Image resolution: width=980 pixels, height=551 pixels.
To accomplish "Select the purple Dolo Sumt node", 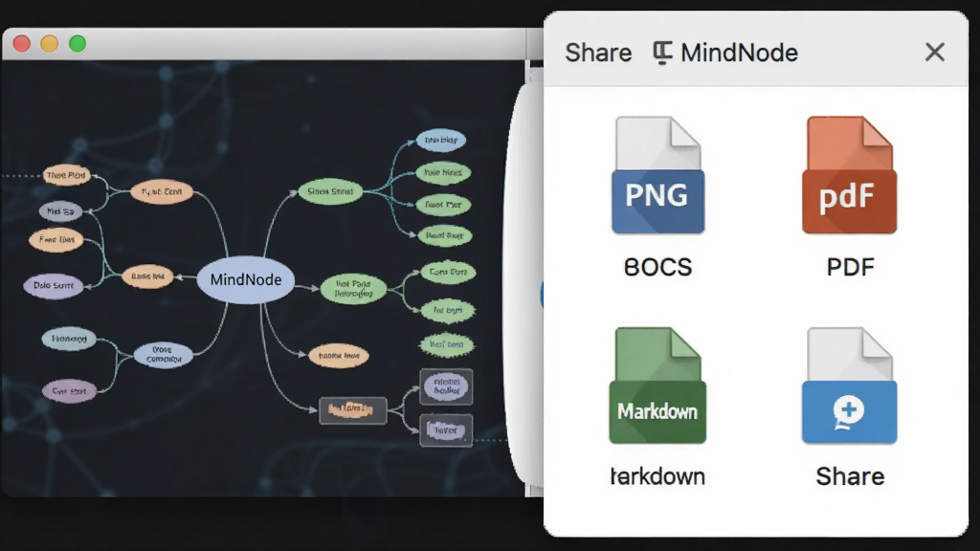I will [x=54, y=285].
